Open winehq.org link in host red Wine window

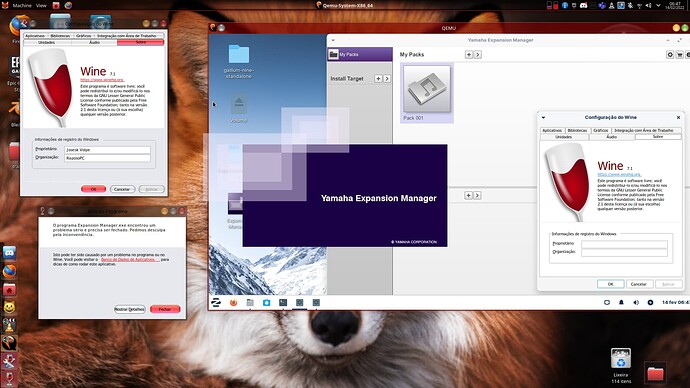click(102, 80)
